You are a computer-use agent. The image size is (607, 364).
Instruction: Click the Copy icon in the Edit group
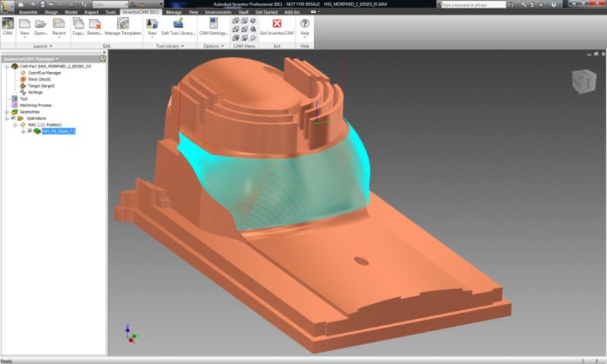78,27
